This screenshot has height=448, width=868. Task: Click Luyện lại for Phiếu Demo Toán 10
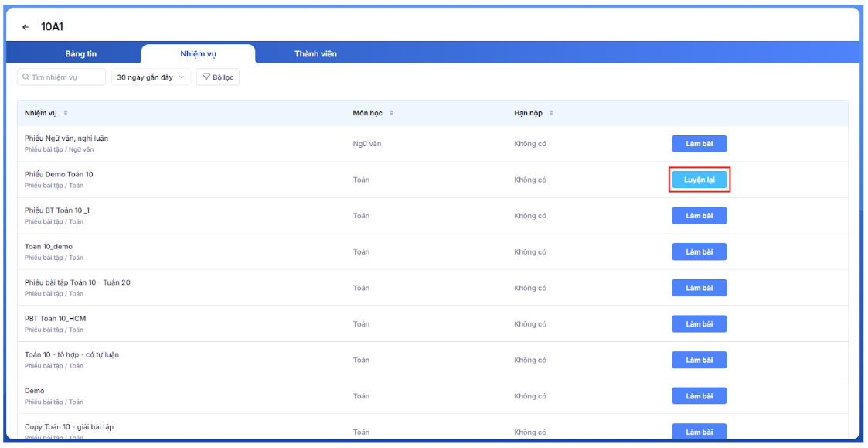[699, 180]
